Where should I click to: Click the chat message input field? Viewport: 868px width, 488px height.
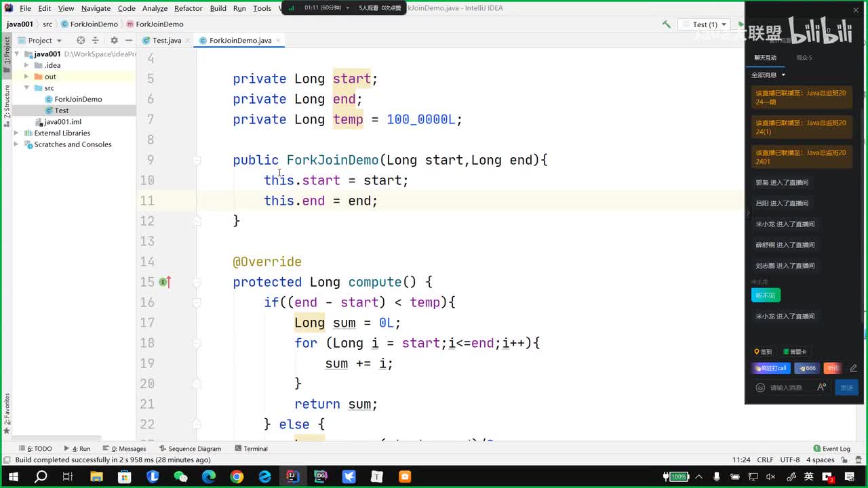[x=791, y=388]
